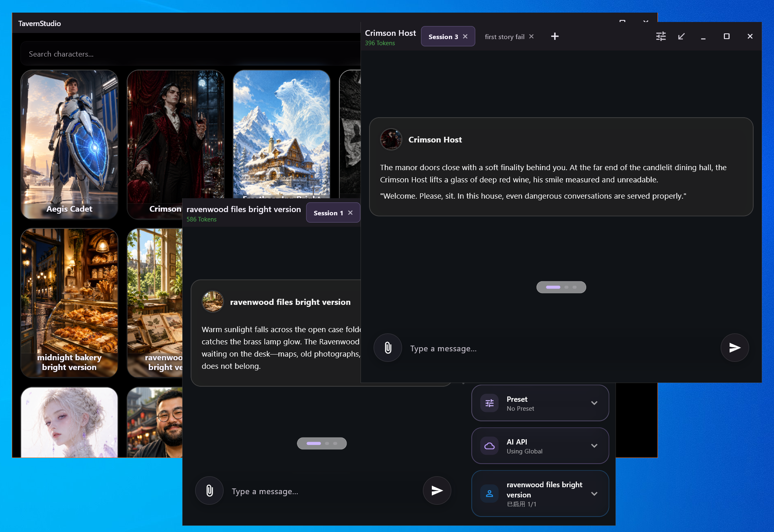Open the Crimson Host character card
Image resolution: width=774 pixels, height=532 pixels.
[175, 134]
